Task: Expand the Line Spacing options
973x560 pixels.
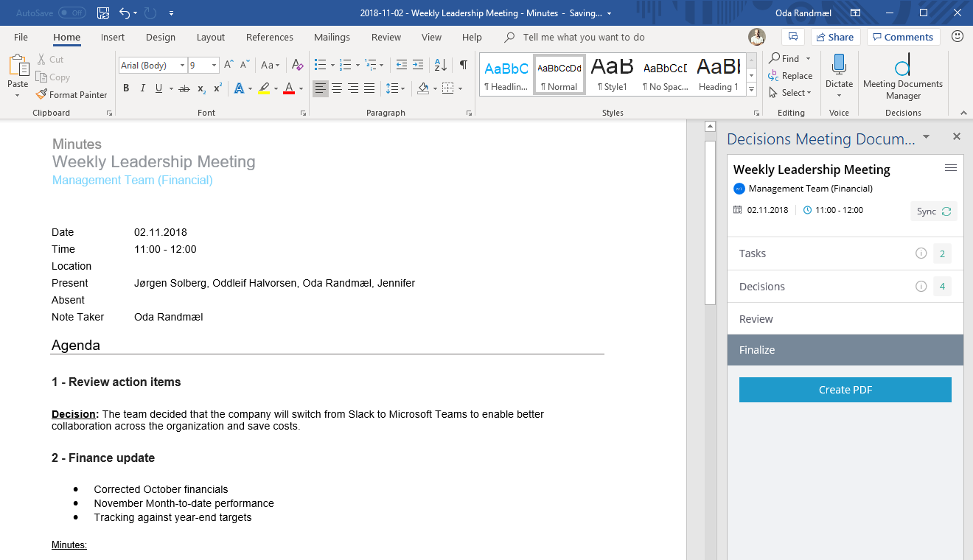Action: (x=401, y=88)
